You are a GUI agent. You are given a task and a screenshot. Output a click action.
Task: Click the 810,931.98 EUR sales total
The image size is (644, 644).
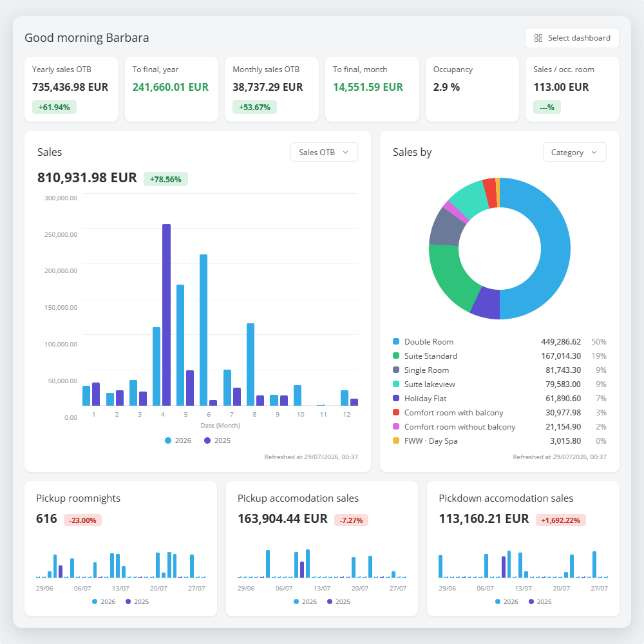click(x=87, y=178)
